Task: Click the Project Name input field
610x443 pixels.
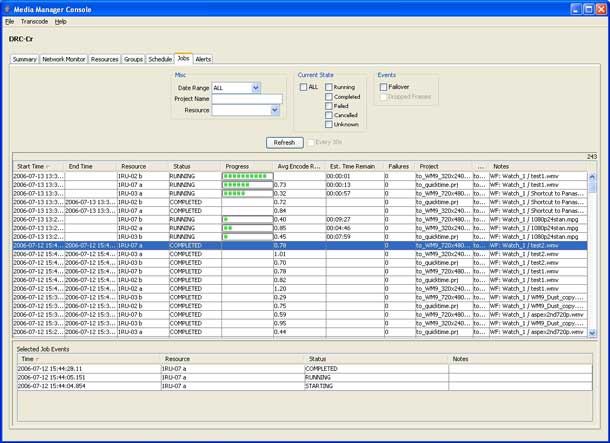Action: pos(246,99)
